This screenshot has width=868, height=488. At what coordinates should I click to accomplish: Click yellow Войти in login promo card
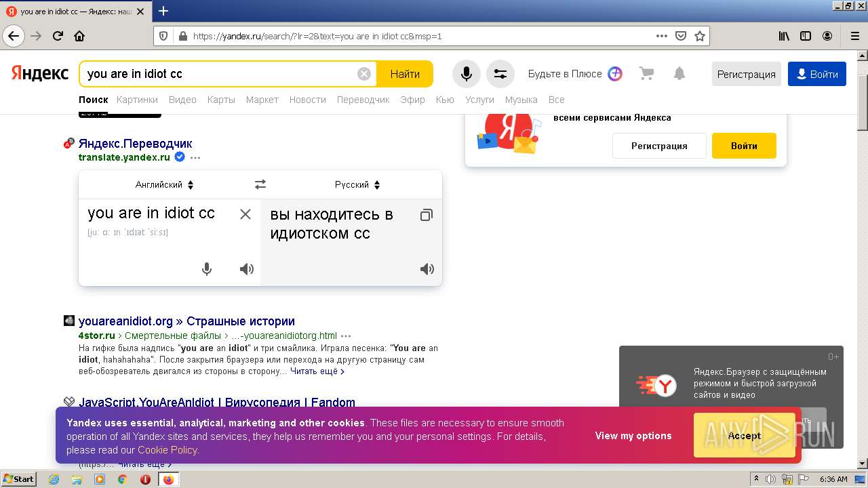click(744, 146)
